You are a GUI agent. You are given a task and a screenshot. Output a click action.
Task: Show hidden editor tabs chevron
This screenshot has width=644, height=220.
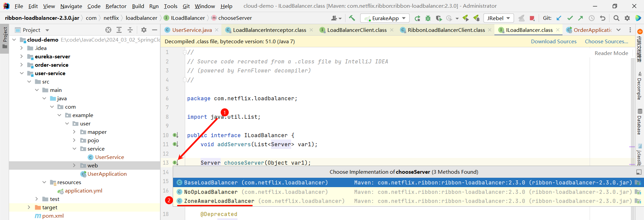pos(619,30)
